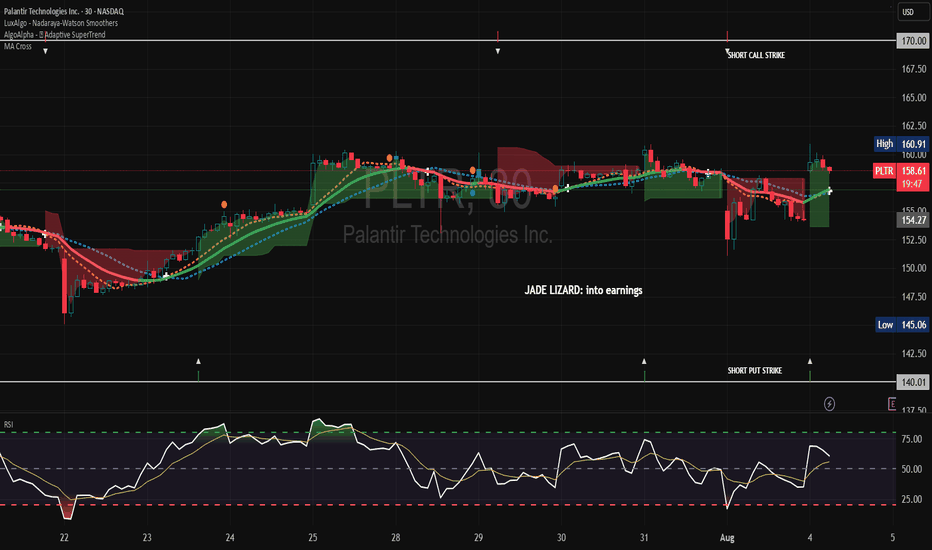Click the 25.00 RSI axis label
The image size is (932, 550).
(x=912, y=499)
